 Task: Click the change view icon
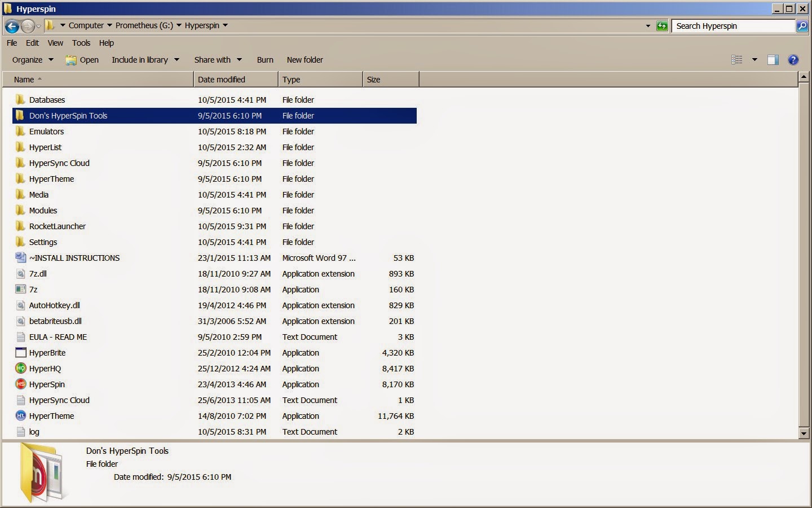coord(736,60)
